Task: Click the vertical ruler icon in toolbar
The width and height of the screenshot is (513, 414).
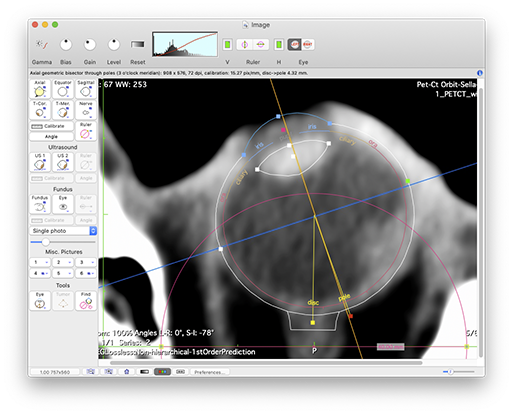Action: click(x=244, y=44)
